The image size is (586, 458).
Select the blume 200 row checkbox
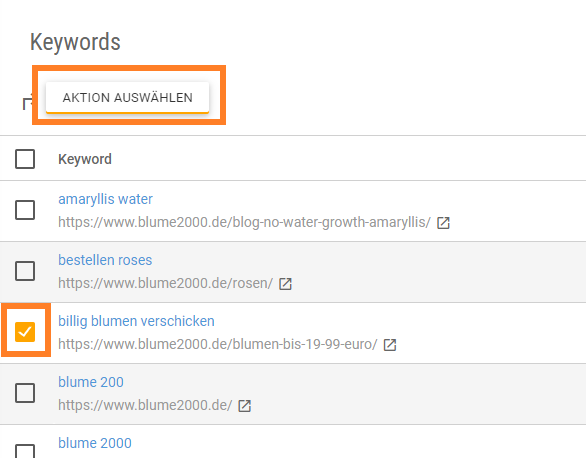coord(25,393)
